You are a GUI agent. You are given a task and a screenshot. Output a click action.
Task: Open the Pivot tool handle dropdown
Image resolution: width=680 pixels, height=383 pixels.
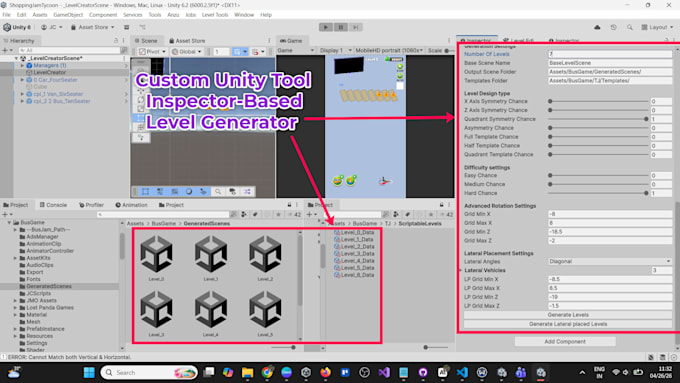(x=152, y=51)
